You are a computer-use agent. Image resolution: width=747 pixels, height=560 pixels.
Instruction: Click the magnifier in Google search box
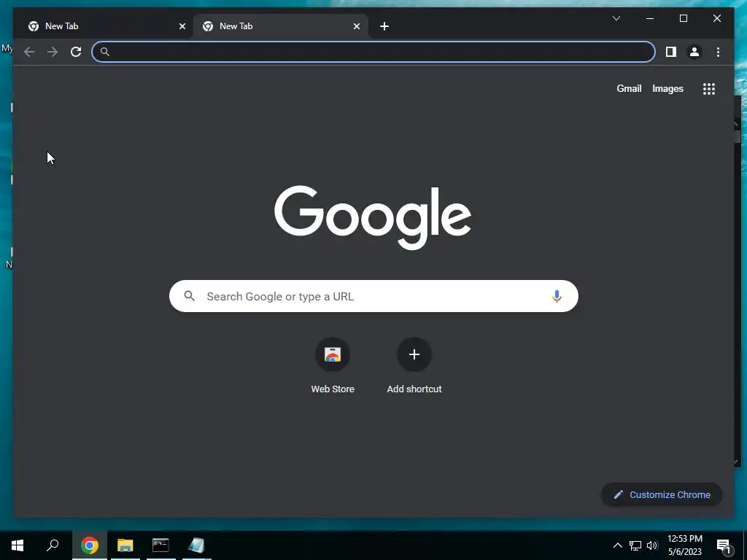click(189, 296)
